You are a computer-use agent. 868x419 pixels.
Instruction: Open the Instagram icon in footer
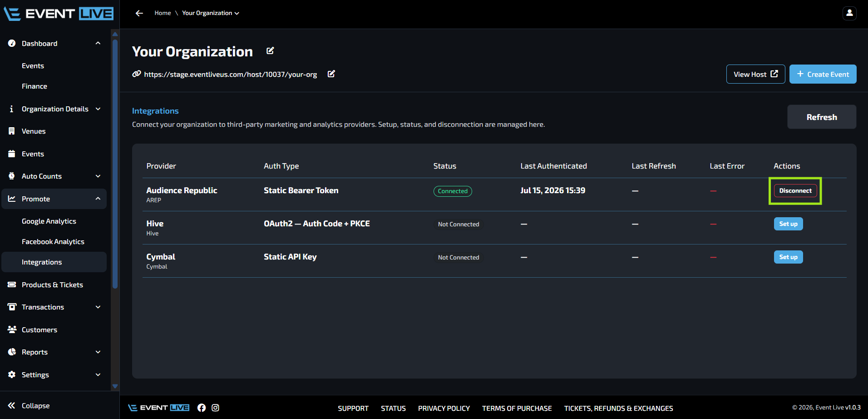[216, 408]
